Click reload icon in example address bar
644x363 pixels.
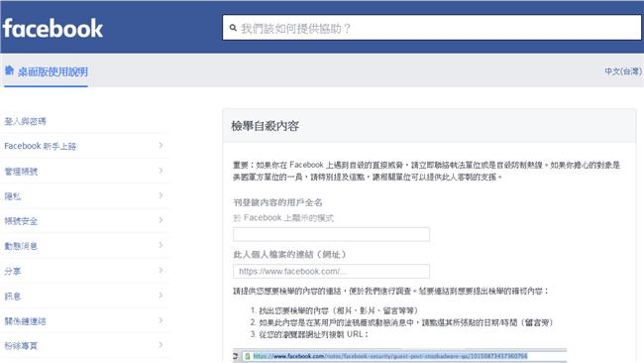(x=236, y=356)
